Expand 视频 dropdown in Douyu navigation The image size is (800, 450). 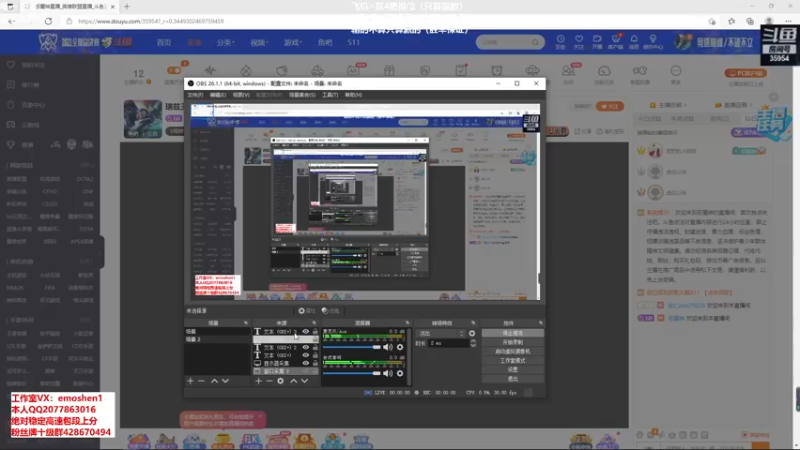click(x=259, y=42)
